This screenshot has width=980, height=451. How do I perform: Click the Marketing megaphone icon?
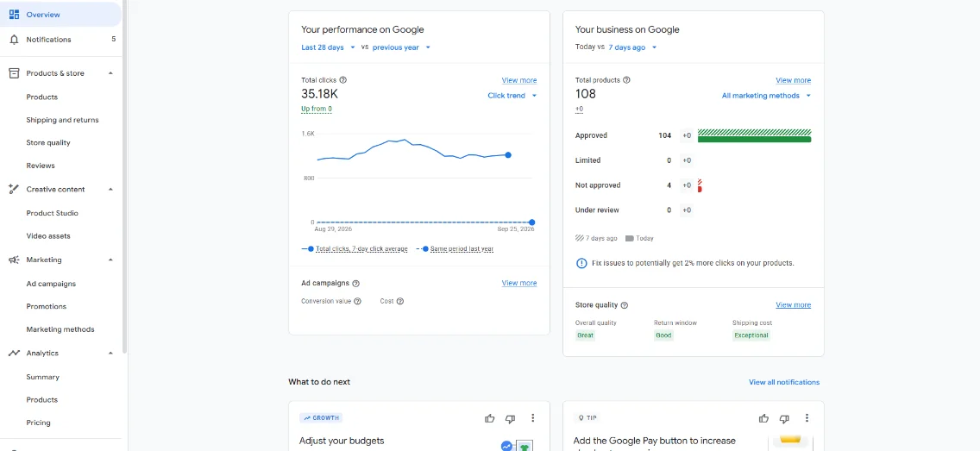(x=14, y=260)
